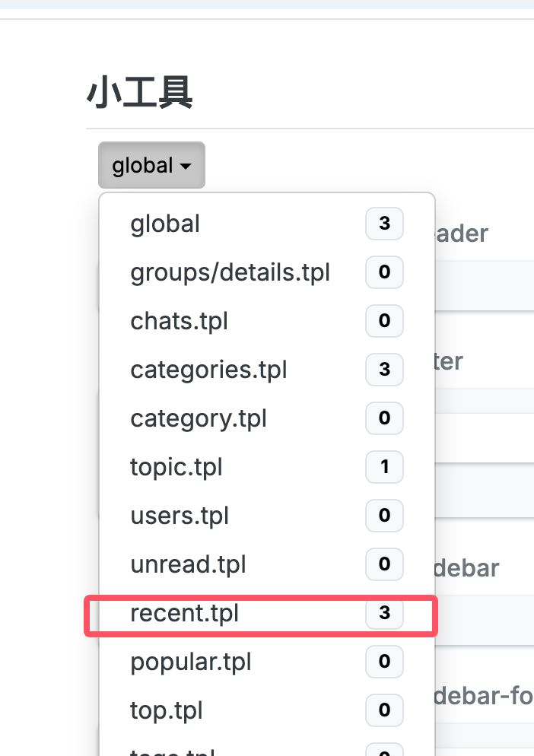Choose topic.tpl from the menu
This screenshot has width=534, height=756.
click(x=176, y=467)
